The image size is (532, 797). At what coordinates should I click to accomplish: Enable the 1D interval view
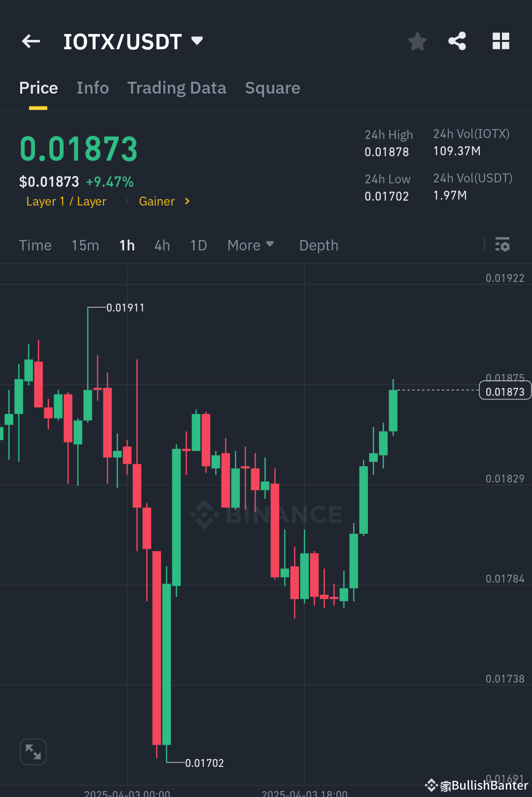(x=198, y=245)
